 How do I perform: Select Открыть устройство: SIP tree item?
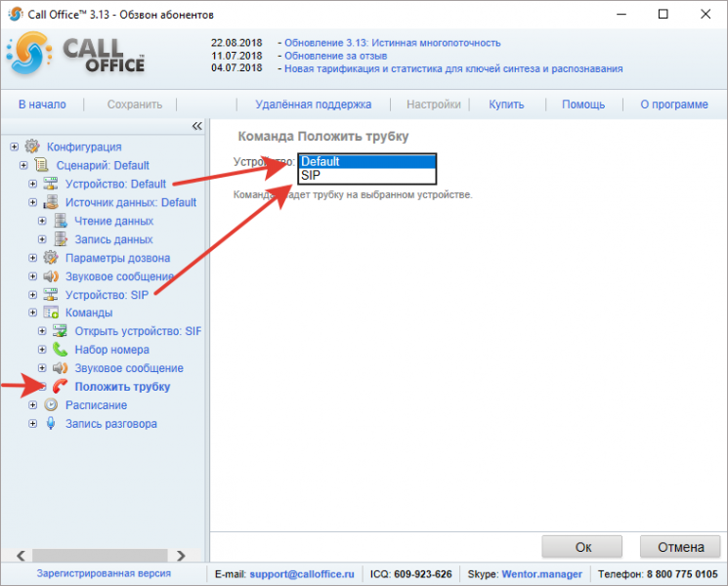(x=138, y=331)
